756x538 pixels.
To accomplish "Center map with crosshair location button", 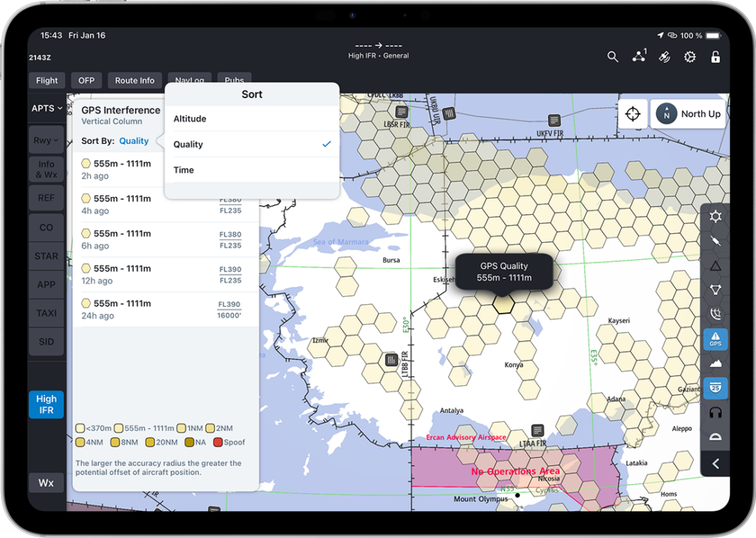I will point(633,114).
